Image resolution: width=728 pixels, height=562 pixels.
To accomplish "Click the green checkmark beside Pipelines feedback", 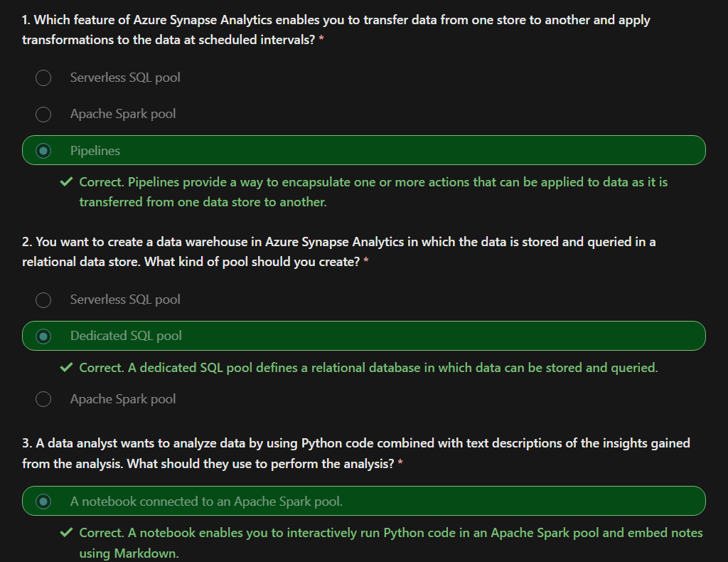I will tap(66, 181).
